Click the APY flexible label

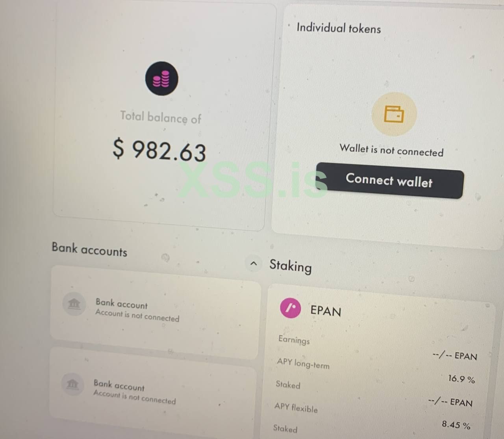[x=296, y=407]
